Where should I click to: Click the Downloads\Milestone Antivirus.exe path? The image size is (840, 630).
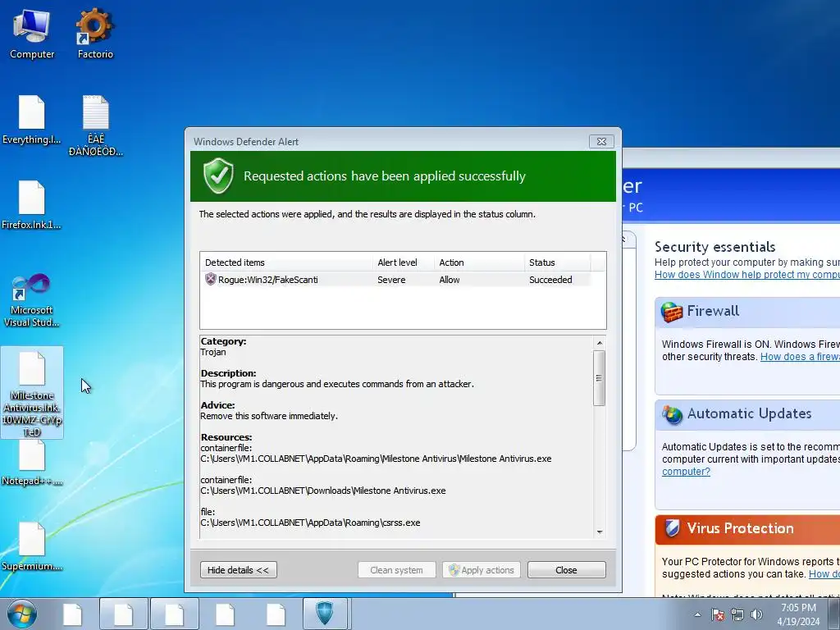pos(323,491)
